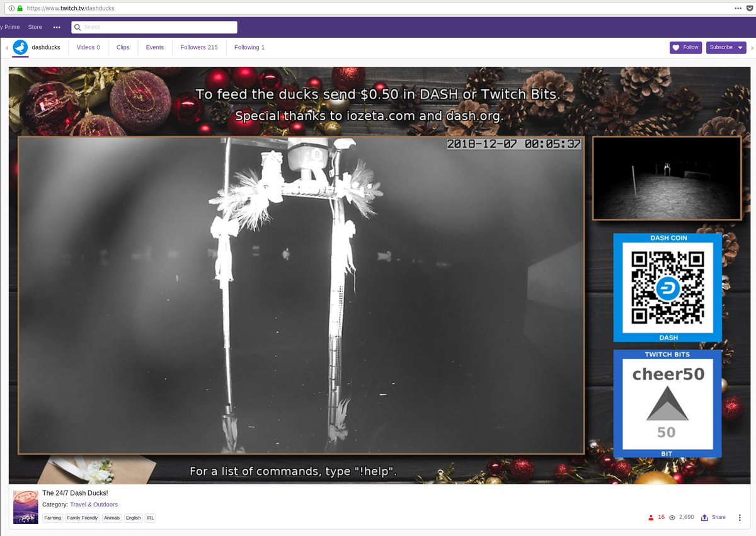The image size is (756, 536).
Task: Click the Share button
Action: coord(714,518)
